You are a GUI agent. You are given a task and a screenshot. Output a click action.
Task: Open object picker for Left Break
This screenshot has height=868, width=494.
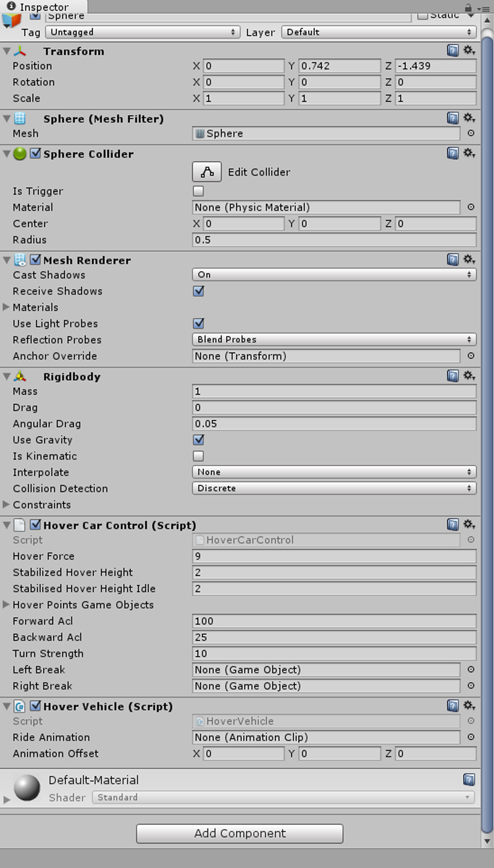point(471,670)
